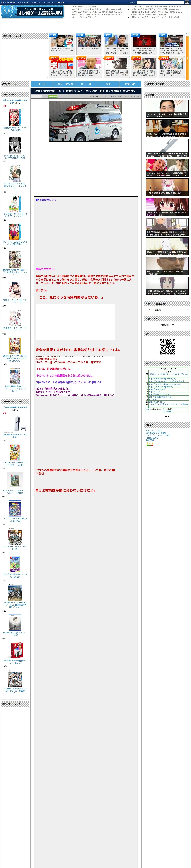The height and width of the screenshot is (868, 191).
Task: Open popular article チー牛さん thumbnail
Action: click(x=167, y=266)
